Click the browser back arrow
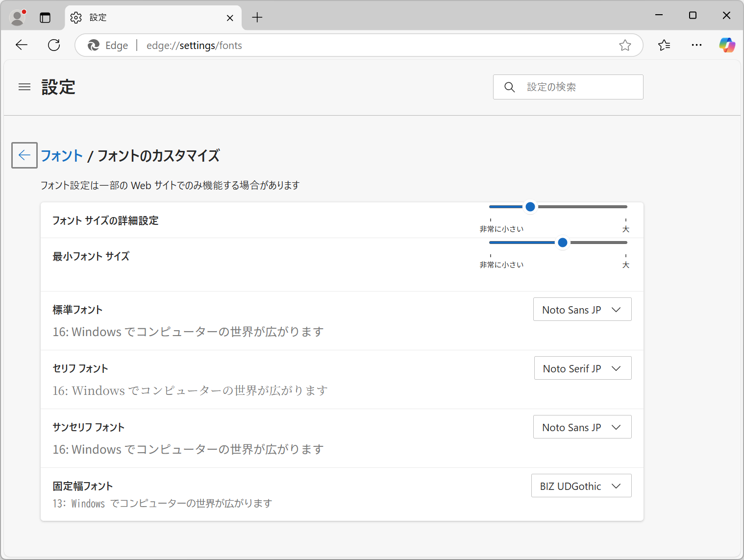Screen dimensions: 744x560 [x=21, y=45]
